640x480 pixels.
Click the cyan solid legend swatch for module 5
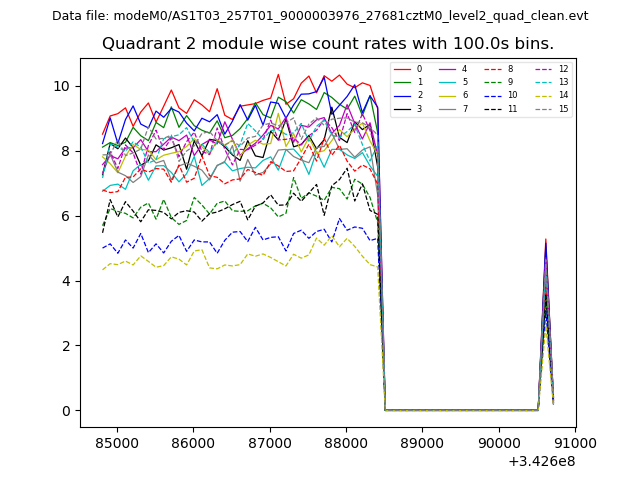click(x=449, y=82)
